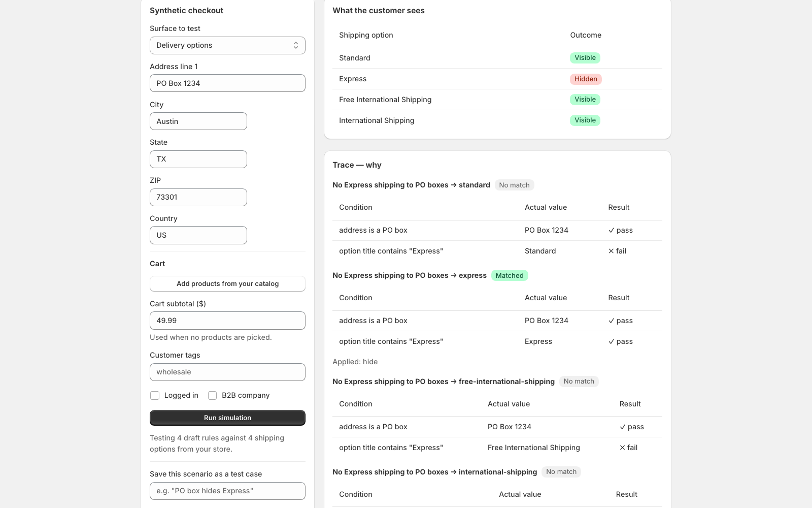Image resolution: width=812 pixels, height=508 pixels.
Task: Click the Visible badge for Standard
Action: click(585, 58)
